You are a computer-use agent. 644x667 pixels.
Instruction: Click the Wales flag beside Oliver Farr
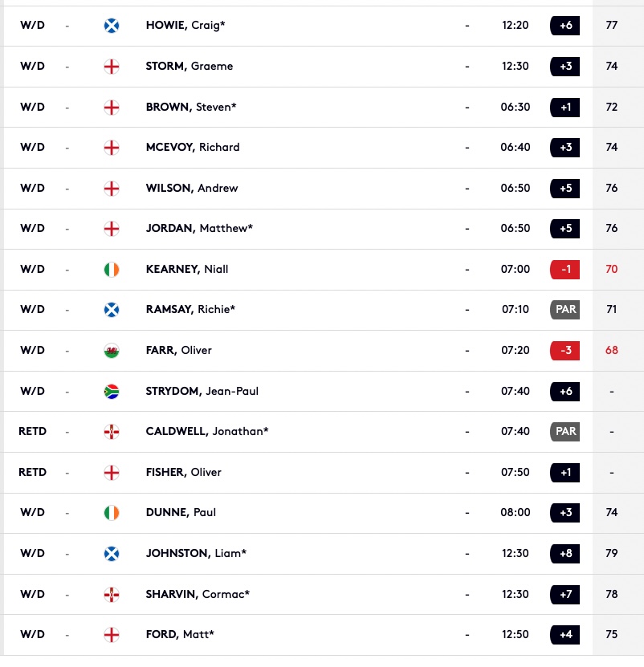(112, 351)
